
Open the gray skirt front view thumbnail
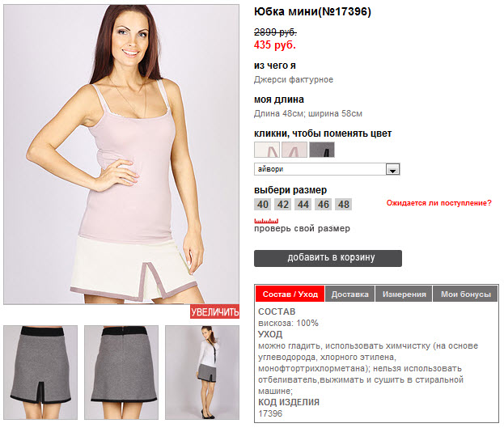[x=40, y=372]
